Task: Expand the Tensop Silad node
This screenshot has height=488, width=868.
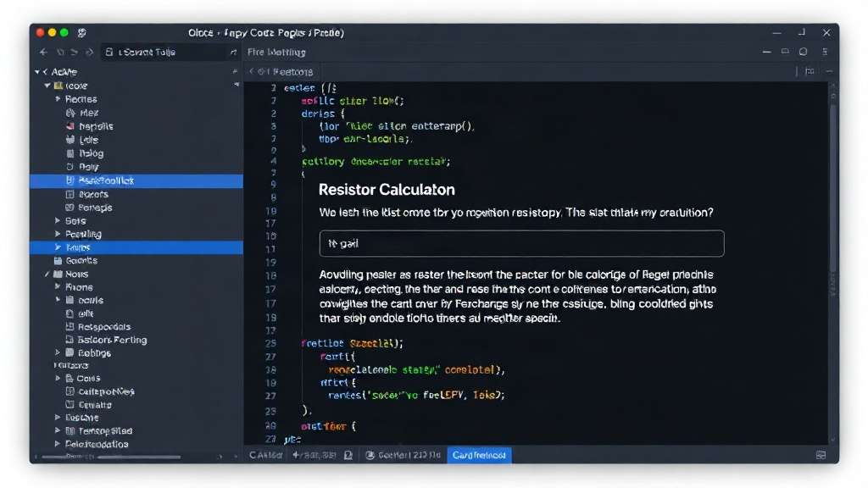Action: [x=58, y=430]
